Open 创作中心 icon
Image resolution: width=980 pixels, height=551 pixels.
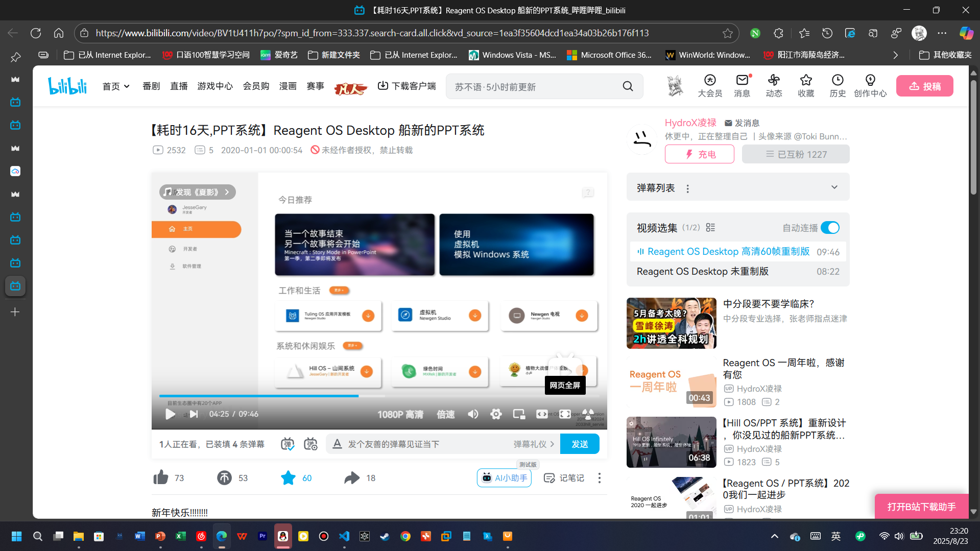click(x=870, y=86)
